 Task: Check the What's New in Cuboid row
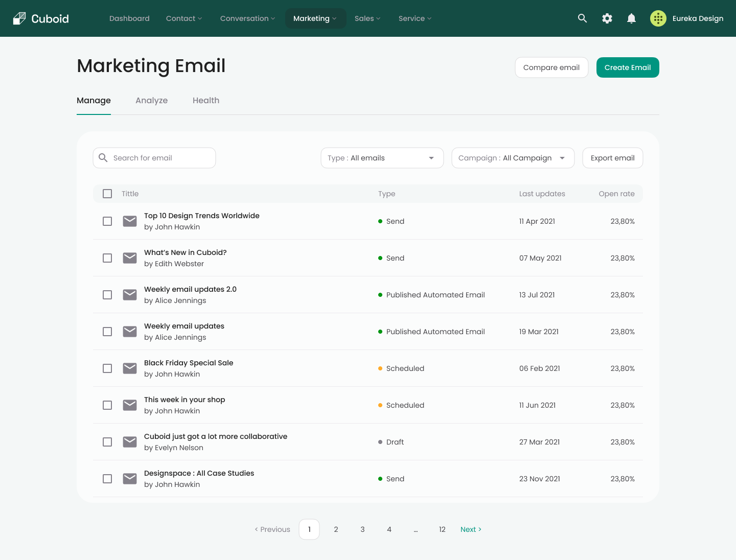107,258
